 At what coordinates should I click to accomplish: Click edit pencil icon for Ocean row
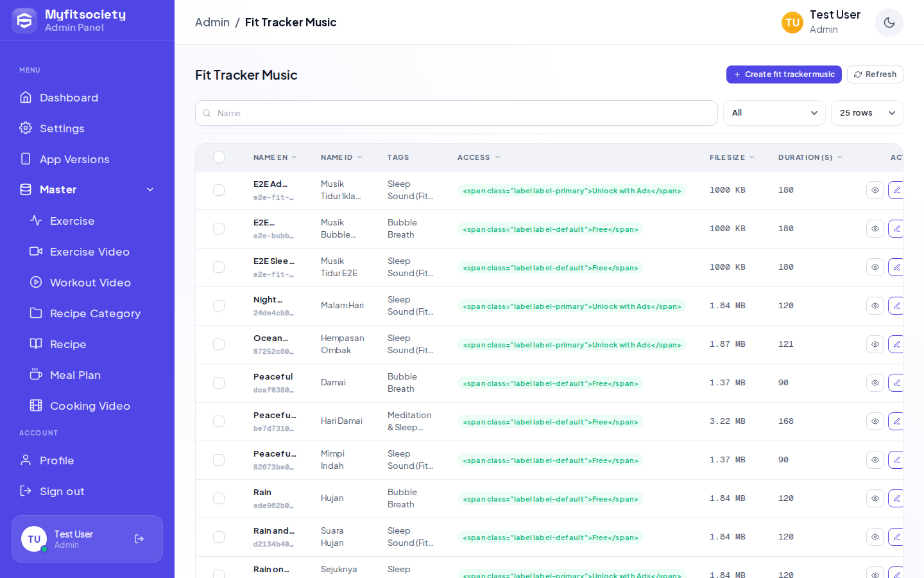click(x=896, y=344)
